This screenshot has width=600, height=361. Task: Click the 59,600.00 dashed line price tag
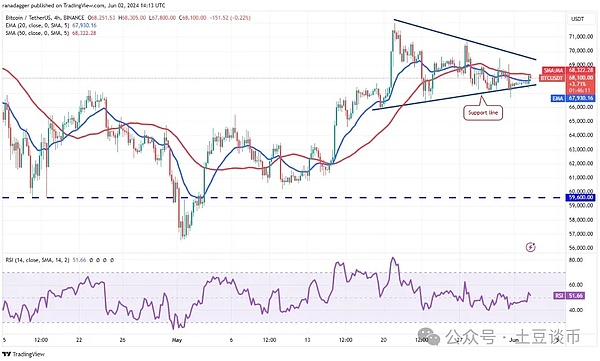click(x=580, y=198)
